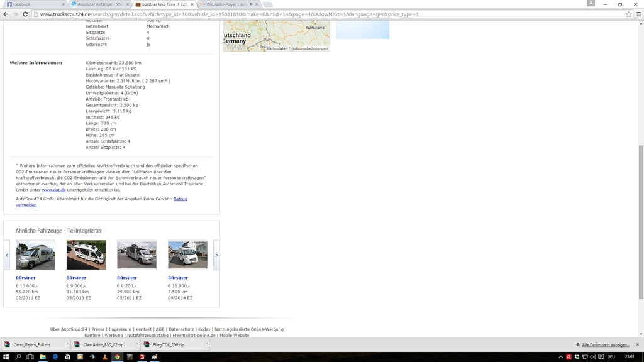Click Alle Downloads anzeigen
This screenshot has width=644, height=362.
pyautogui.click(x=605, y=344)
